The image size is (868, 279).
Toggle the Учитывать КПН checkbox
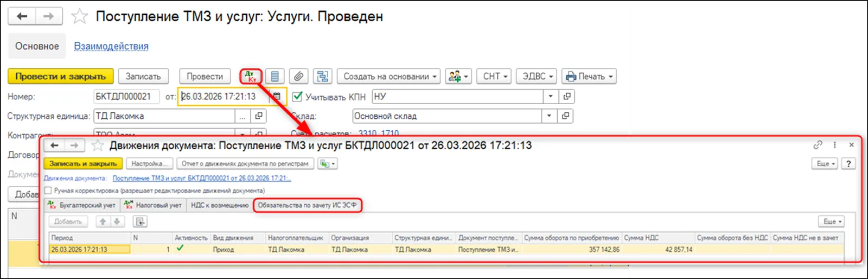[297, 97]
